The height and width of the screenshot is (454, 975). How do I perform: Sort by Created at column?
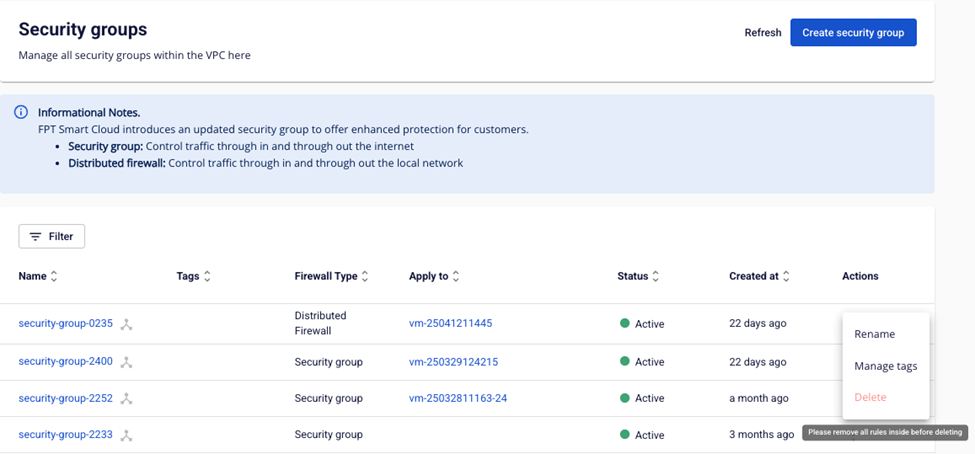786,276
